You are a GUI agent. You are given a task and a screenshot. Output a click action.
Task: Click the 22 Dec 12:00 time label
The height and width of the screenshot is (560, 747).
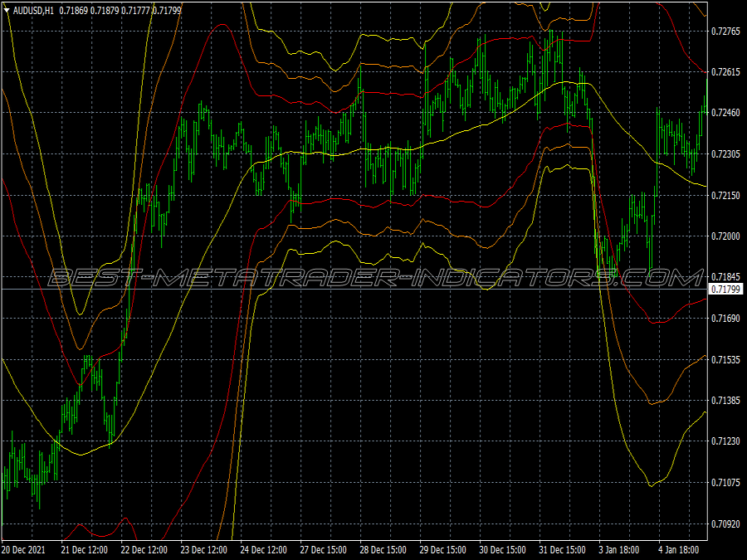tap(144, 550)
